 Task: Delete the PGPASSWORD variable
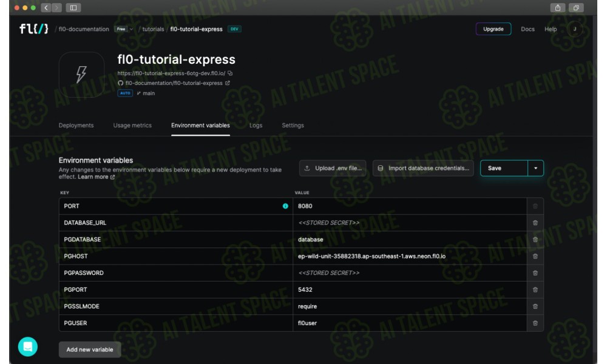click(535, 273)
